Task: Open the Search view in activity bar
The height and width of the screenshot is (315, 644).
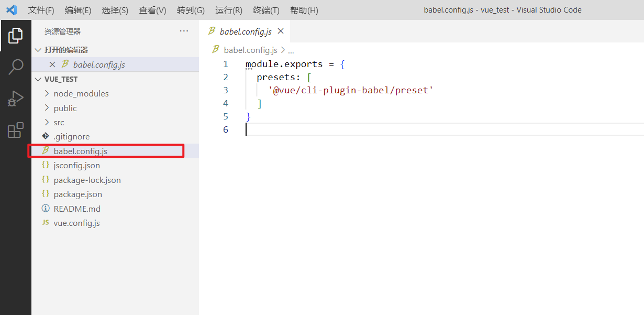Action: [16, 67]
